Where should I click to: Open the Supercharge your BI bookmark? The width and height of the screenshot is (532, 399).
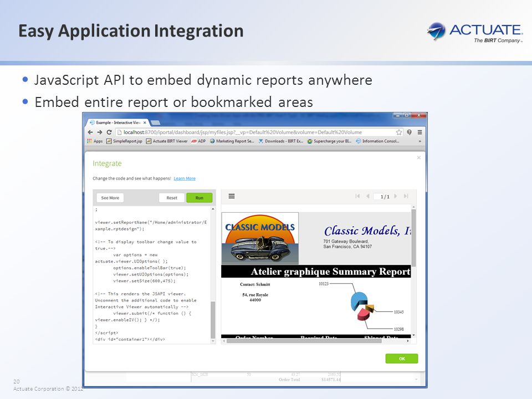point(329,141)
